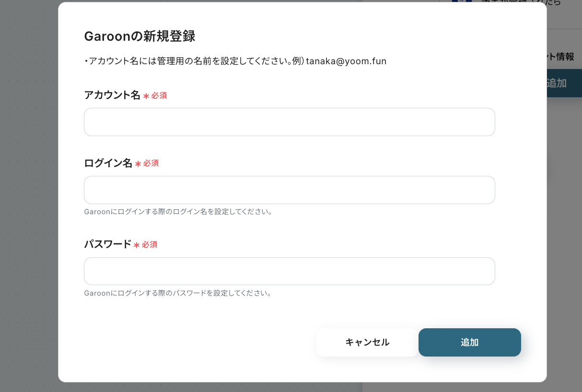Click the login-name hint below ログイン名
This screenshot has width=582, height=392.
(178, 211)
